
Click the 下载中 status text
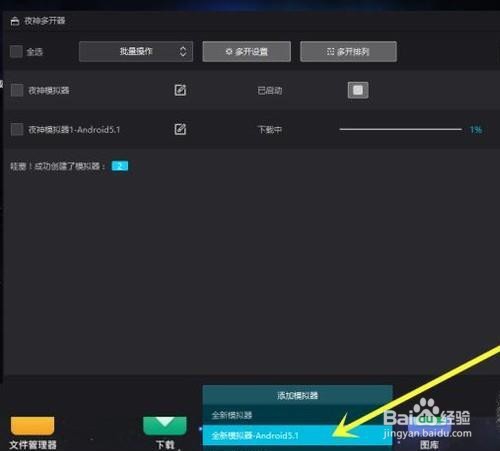tap(270, 129)
